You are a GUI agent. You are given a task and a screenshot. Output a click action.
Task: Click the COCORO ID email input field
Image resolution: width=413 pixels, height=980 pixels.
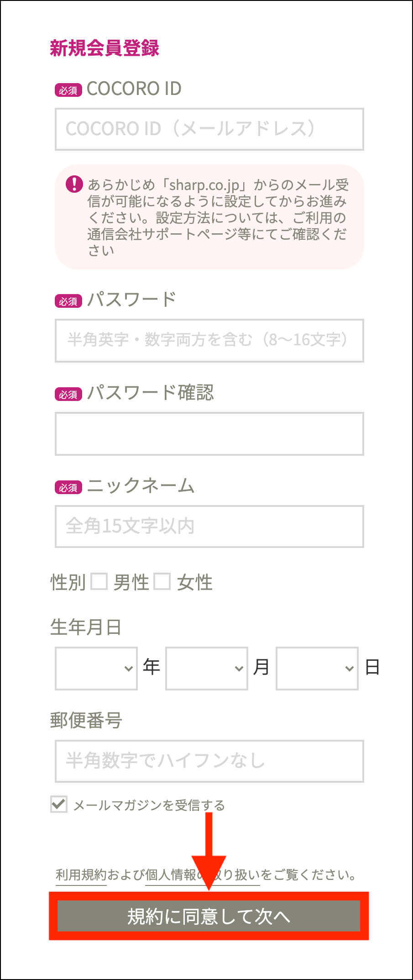[209, 129]
